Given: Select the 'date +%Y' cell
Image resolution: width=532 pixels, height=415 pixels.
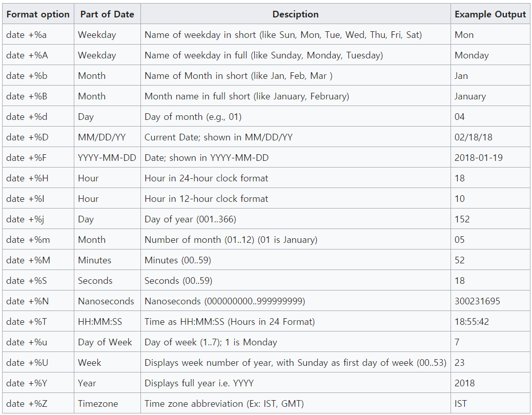Looking at the screenshot, I should coord(38,383).
